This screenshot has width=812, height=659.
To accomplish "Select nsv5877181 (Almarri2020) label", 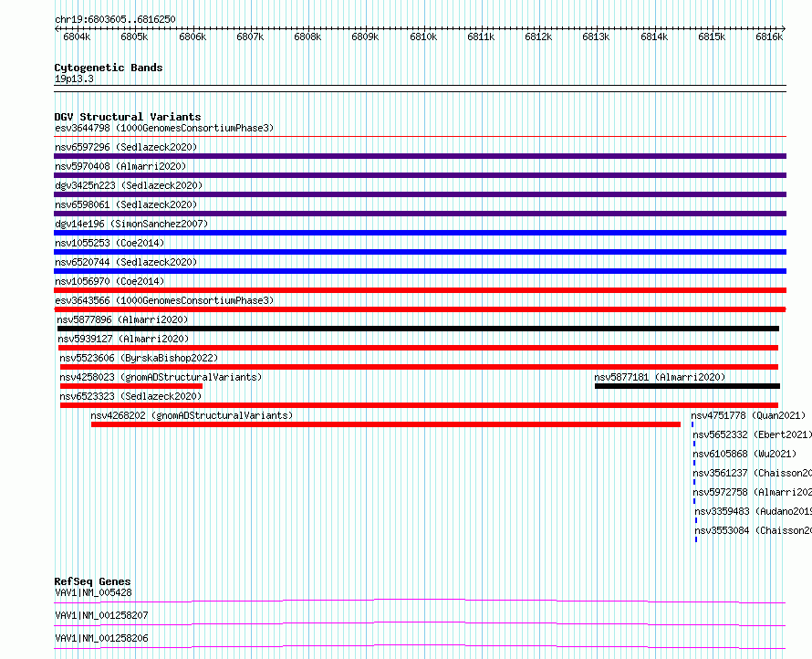I will (660, 377).
